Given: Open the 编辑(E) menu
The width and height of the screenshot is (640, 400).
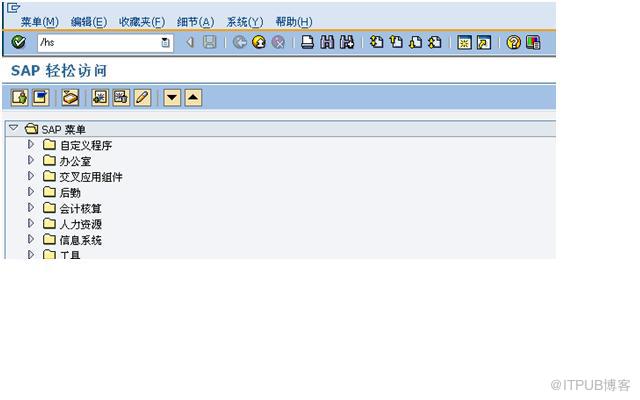Looking at the screenshot, I should click(x=89, y=22).
